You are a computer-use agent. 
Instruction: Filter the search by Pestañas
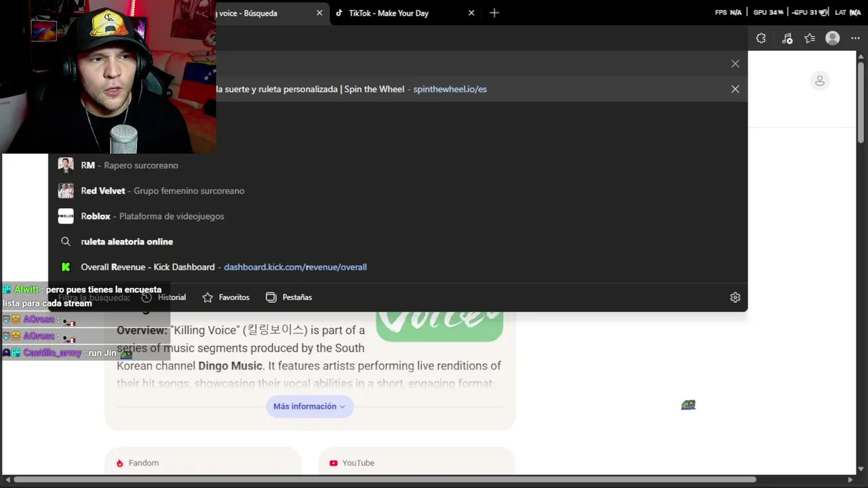click(x=289, y=298)
